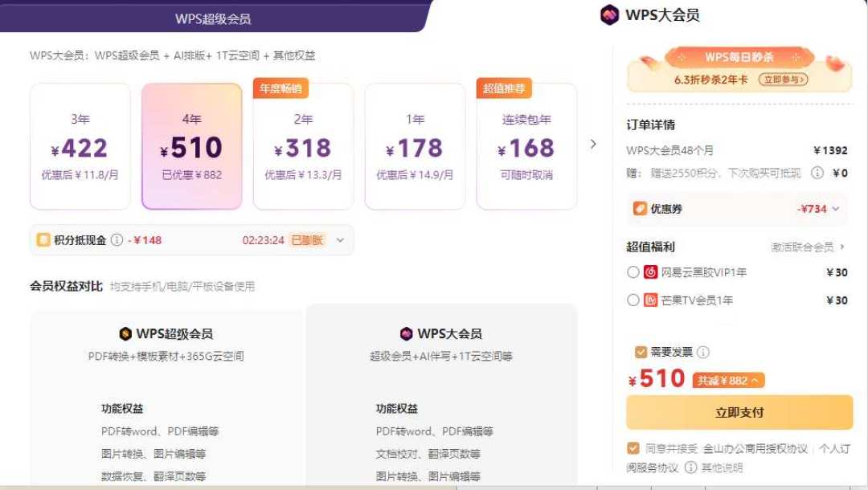Click the WPS大会员 comparison column icon
Image resolution: width=868 pixels, height=490 pixels.
(x=407, y=333)
